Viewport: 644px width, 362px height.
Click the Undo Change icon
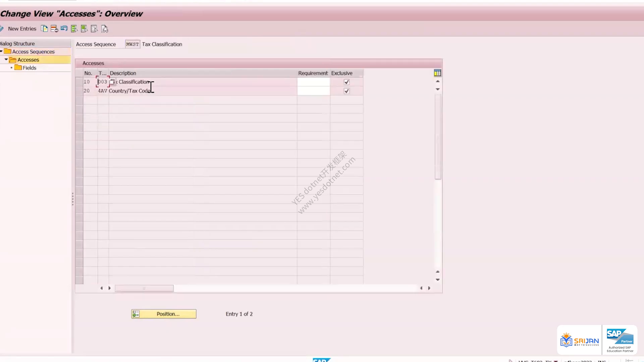coord(64,29)
